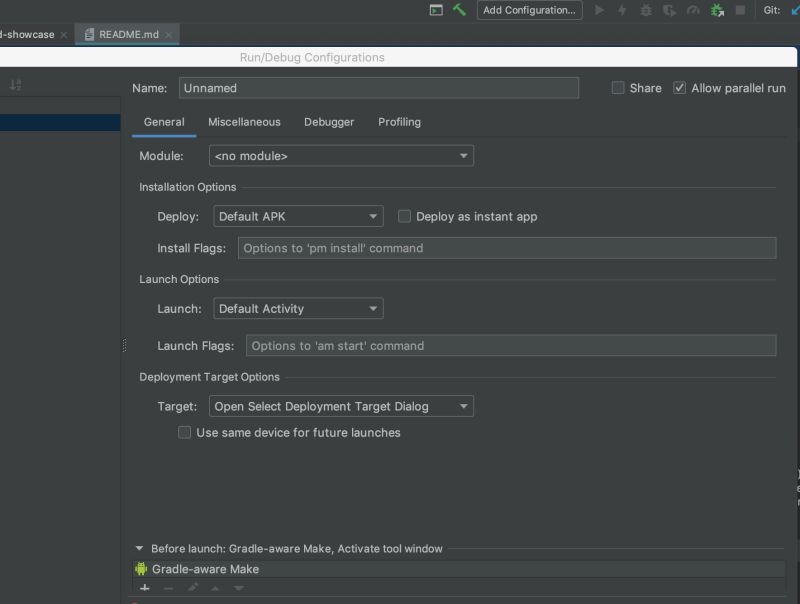This screenshot has height=604, width=800.
Task: Enable the Share checkbox
Action: click(617, 88)
